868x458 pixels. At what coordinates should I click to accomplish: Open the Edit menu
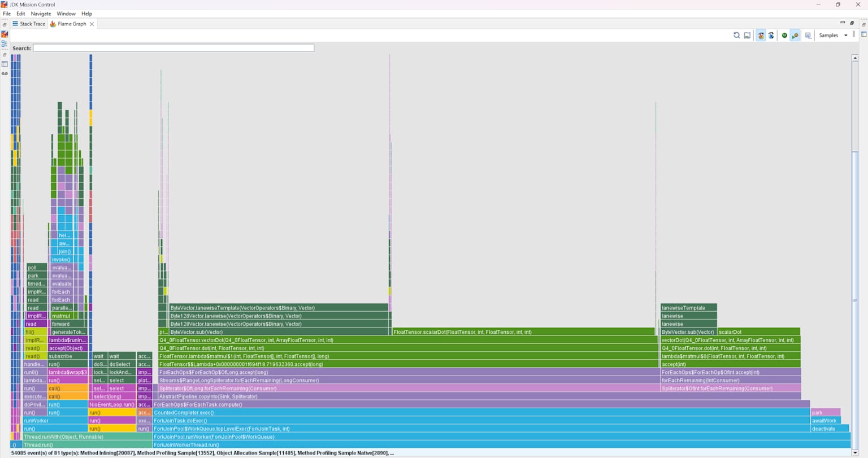[20, 14]
